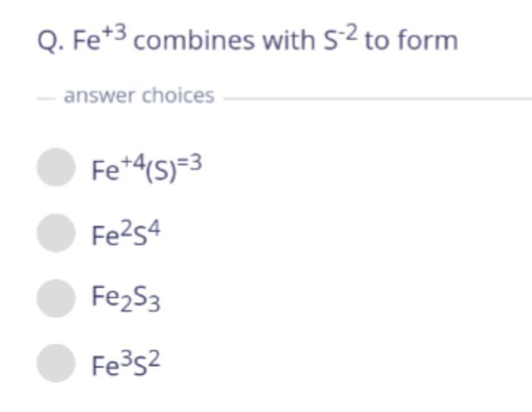Pick the radio button beside Fe3S2 superscript
Screen dimensions: 532x412
(56, 363)
